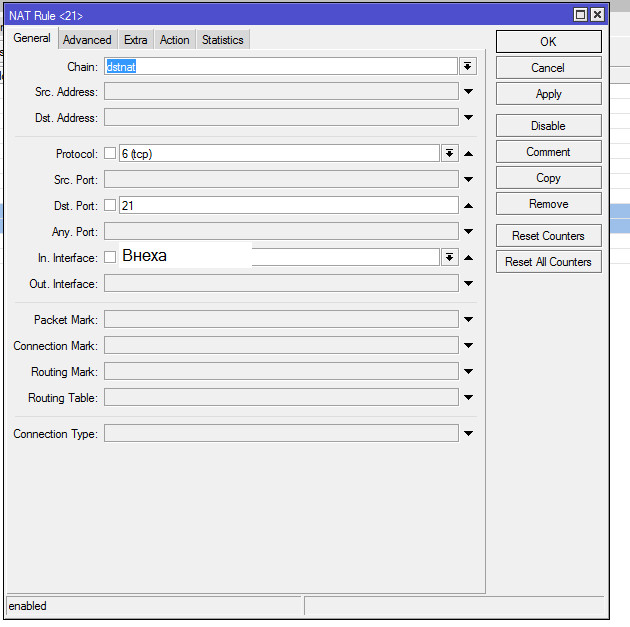Click the OK button
The height and width of the screenshot is (627, 630).
548,41
